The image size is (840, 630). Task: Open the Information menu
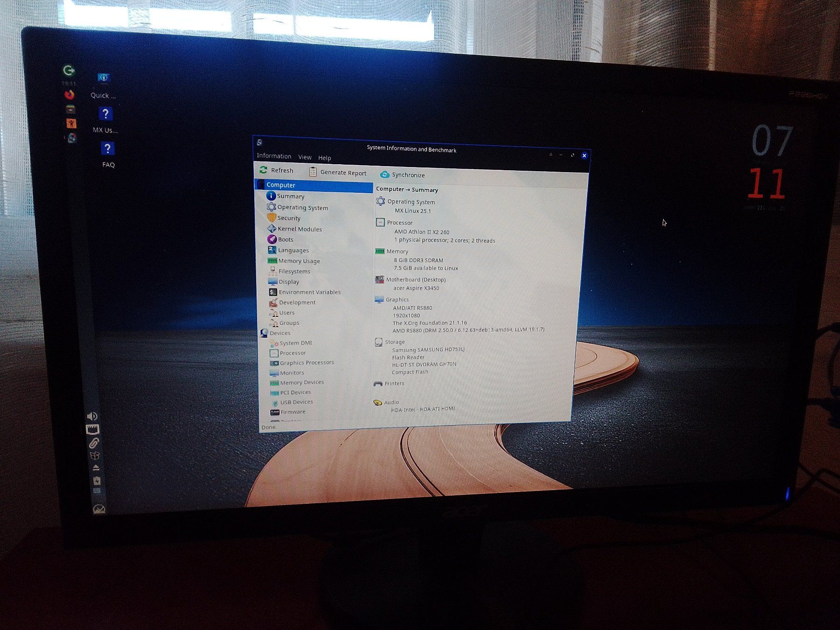(274, 156)
